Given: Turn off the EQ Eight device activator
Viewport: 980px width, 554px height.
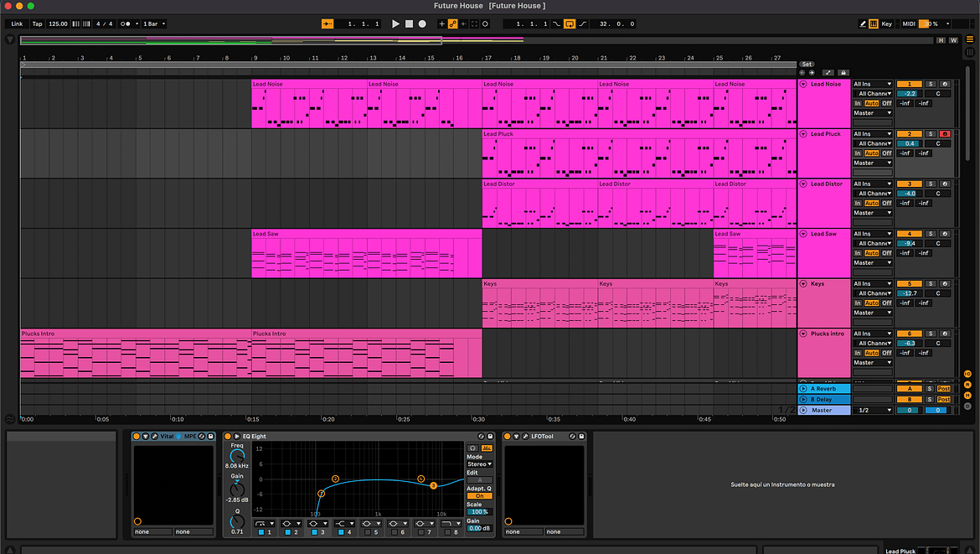Looking at the screenshot, I should 227,436.
